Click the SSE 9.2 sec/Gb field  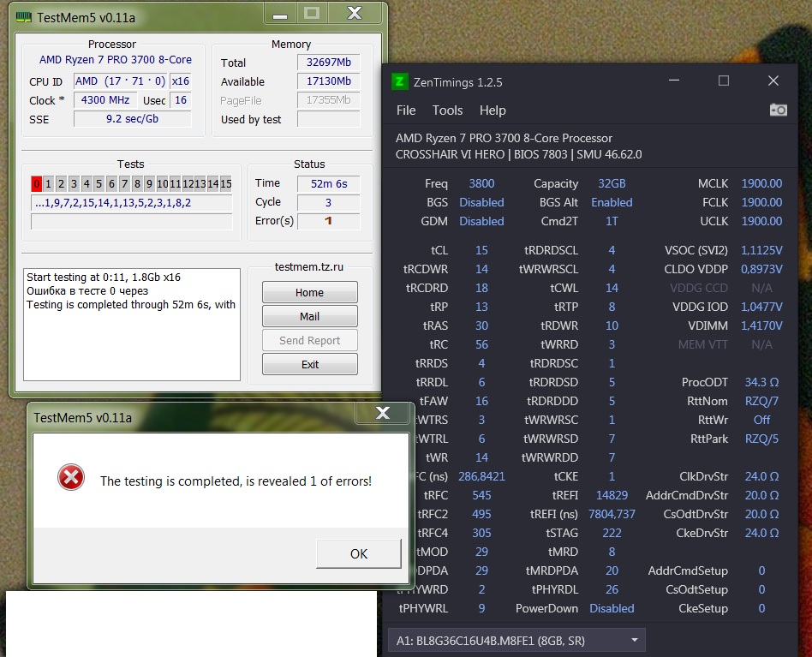133,118
